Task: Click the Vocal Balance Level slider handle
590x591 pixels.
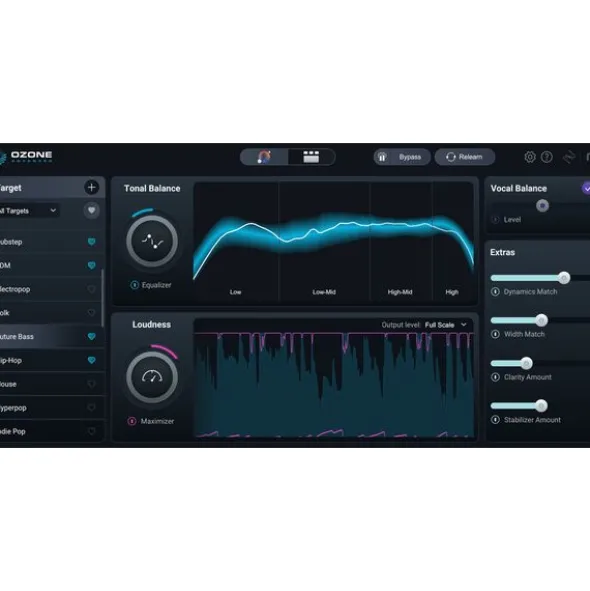Action: pos(542,206)
